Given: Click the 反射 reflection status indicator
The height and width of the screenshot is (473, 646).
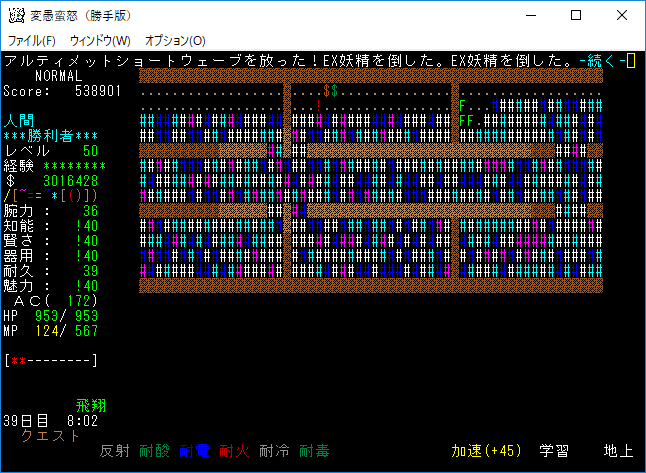Looking at the screenshot, I should click(115, 451).
